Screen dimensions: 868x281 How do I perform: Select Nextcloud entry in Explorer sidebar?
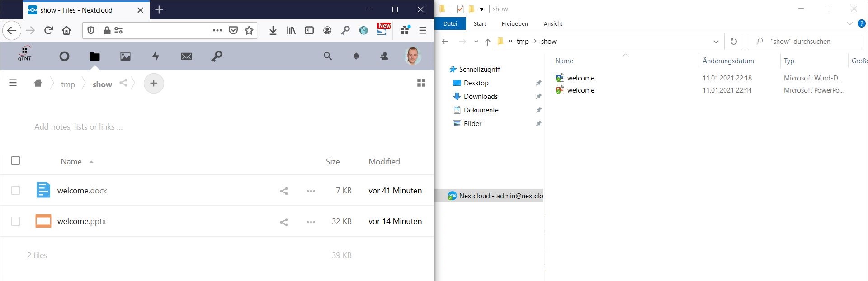point(495,196)
